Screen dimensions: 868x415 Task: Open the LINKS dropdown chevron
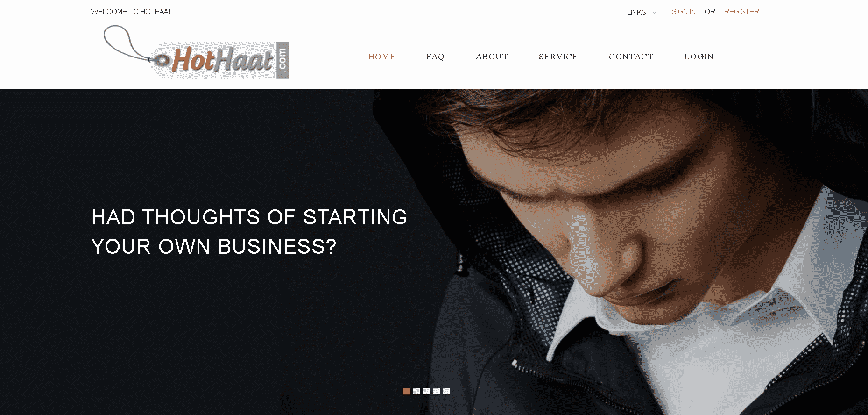(x=655, y=13)
